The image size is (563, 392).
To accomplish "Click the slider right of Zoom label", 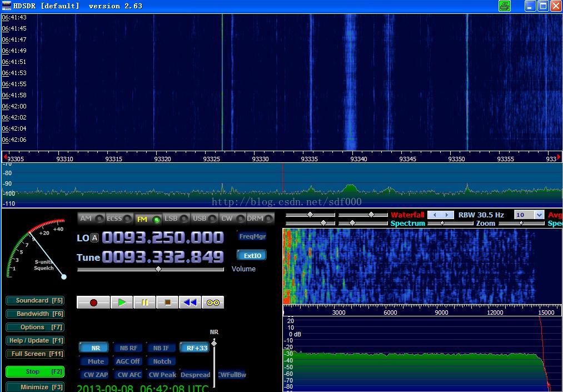I will pyautogui.click(x=521, y=223).
